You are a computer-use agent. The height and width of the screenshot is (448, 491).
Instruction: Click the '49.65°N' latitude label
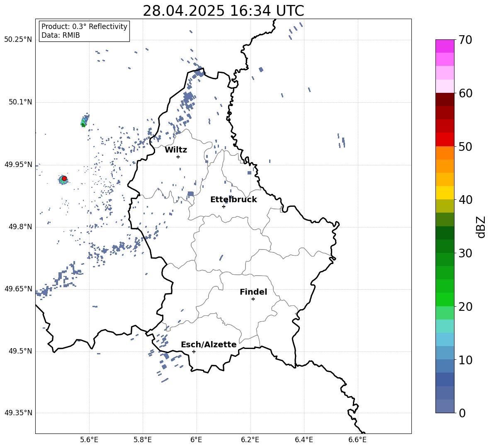point(18,288)
